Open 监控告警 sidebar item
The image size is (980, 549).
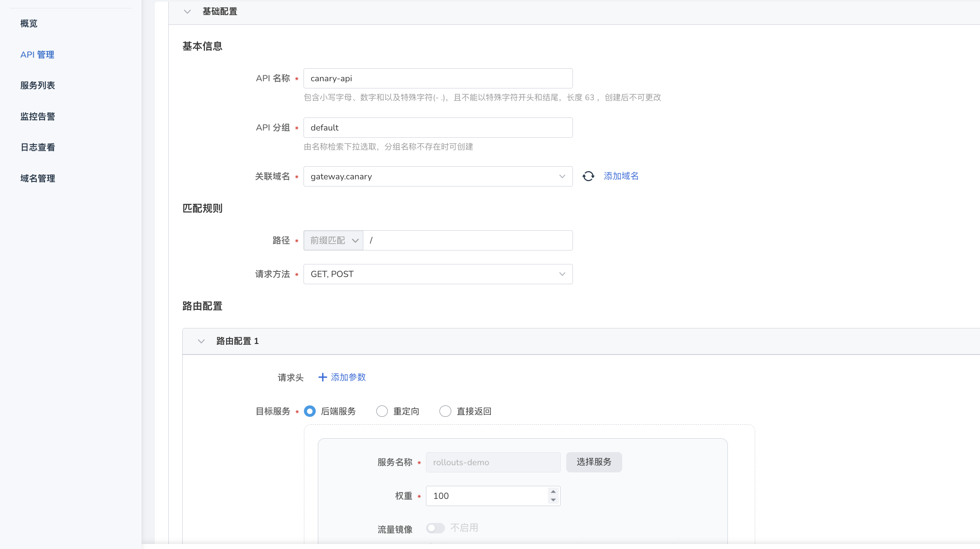pos(37,117)
